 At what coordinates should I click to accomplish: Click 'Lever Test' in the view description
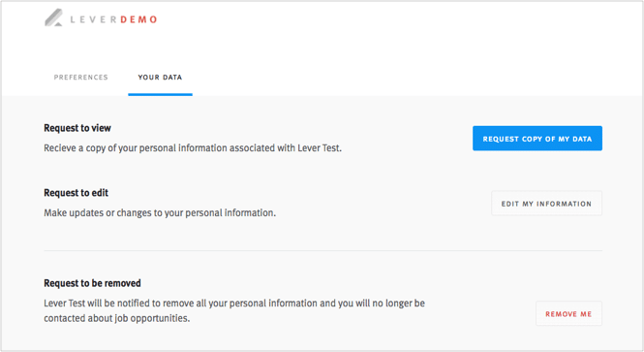pos(320,148)
